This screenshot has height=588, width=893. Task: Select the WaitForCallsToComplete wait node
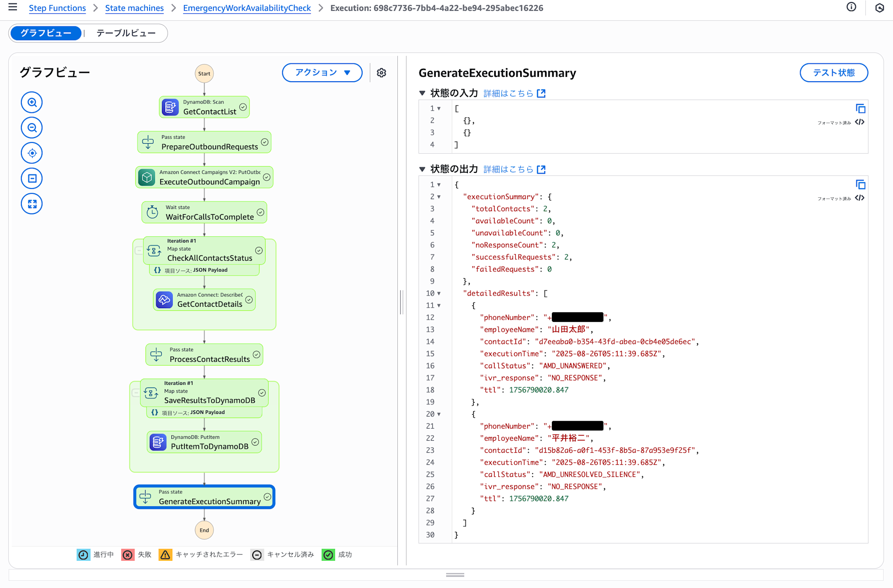204,213
